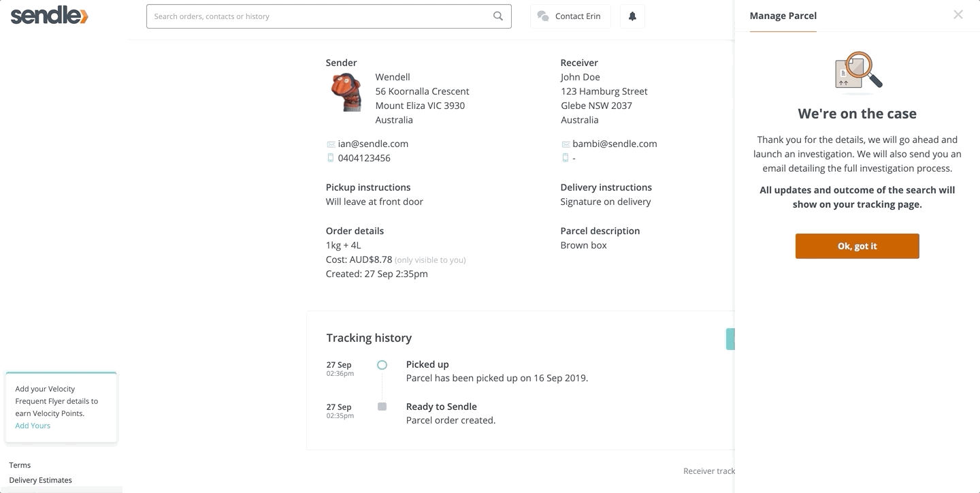Click the sender's monkey avatar

pyautogui.click(x=346, y=92)
